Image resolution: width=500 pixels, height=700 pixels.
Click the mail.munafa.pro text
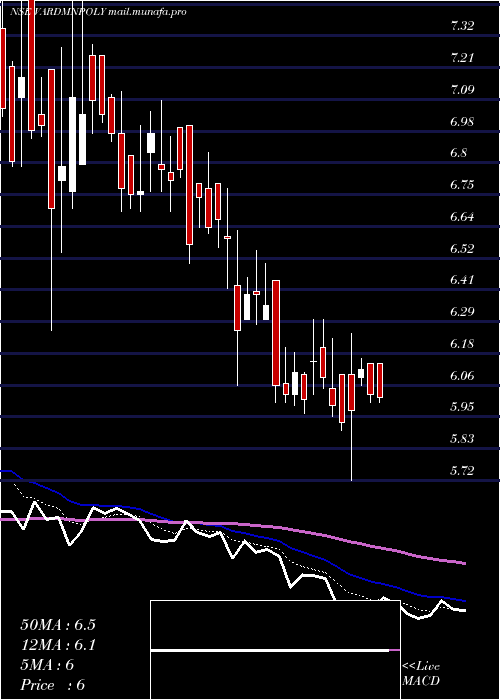(x=147, y=12)
